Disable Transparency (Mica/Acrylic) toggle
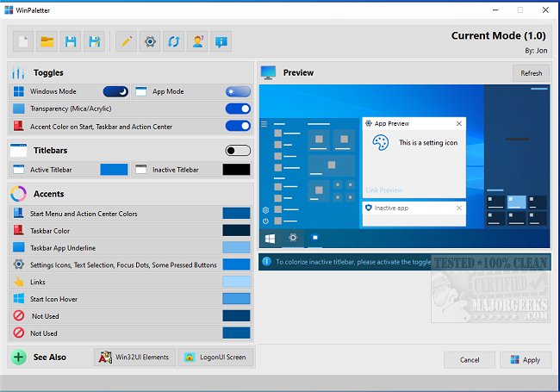The image size is (560, 392). coord(238,109)
